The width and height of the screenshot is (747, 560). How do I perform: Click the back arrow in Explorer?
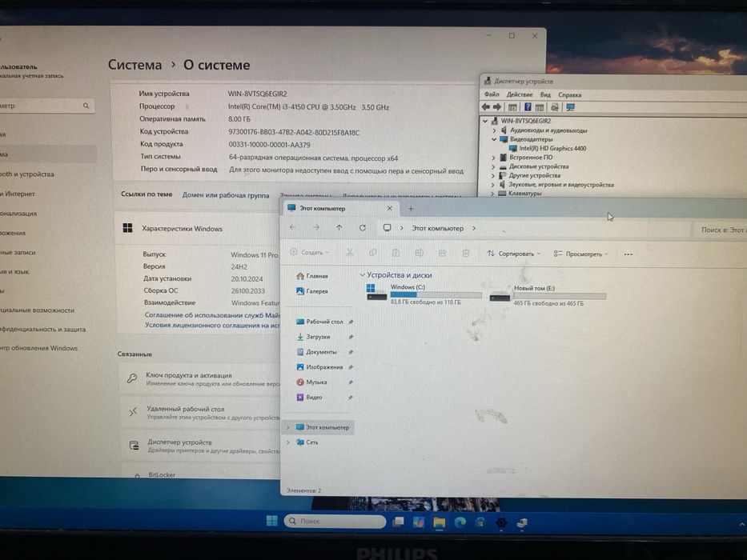coord(292,227)
